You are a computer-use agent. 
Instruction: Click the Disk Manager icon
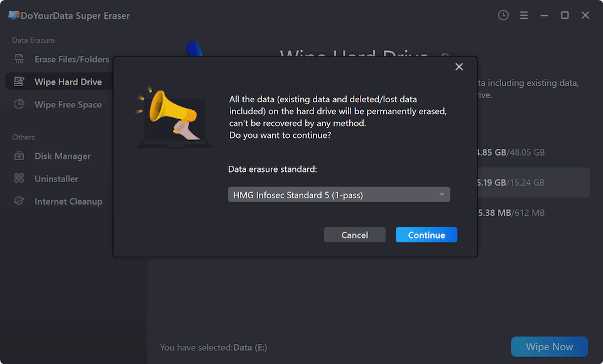(19, 156)
